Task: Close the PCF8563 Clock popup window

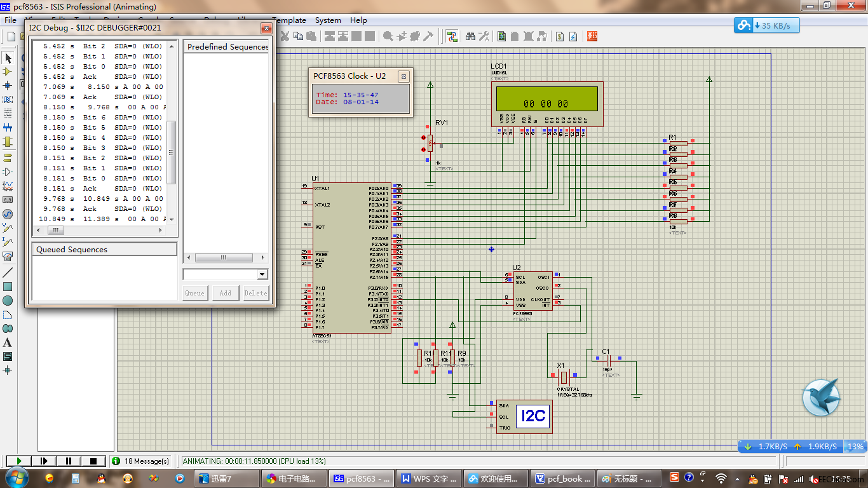Action: (403, 76)
